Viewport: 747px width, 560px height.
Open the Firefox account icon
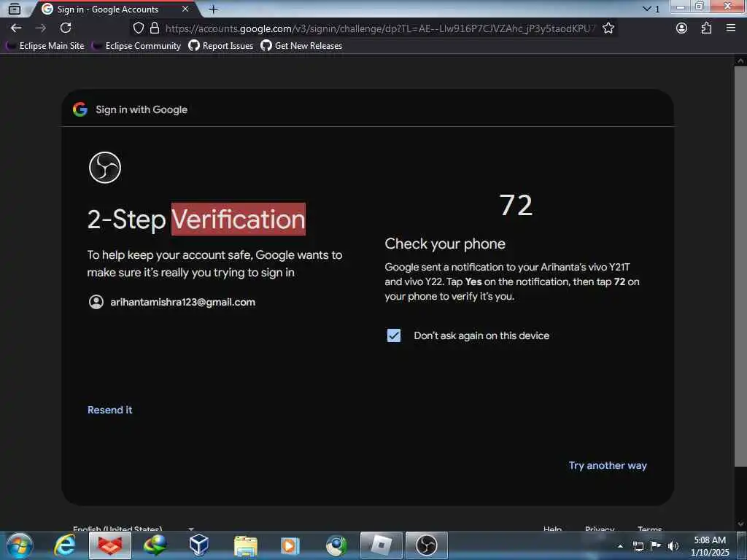(x=682, y=28)
